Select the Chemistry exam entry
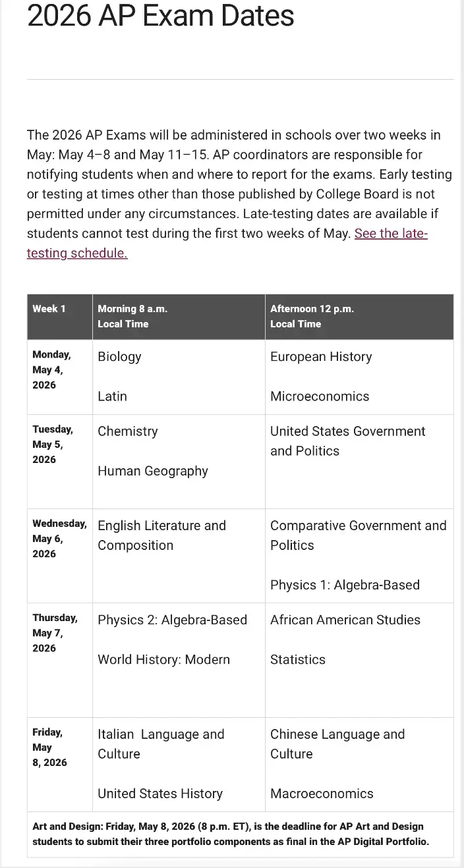Image resolution: width=464 pixels, height=868 pixels. [x=128, y=431]
